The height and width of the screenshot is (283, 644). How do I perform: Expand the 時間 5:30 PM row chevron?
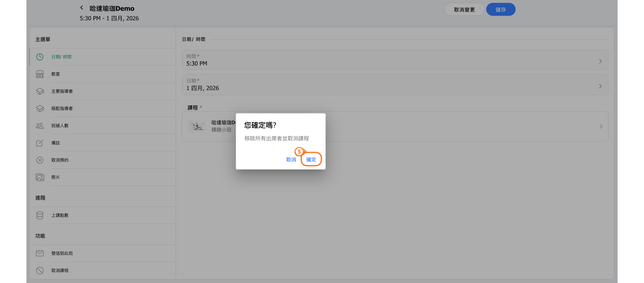[x=600, y=61]
